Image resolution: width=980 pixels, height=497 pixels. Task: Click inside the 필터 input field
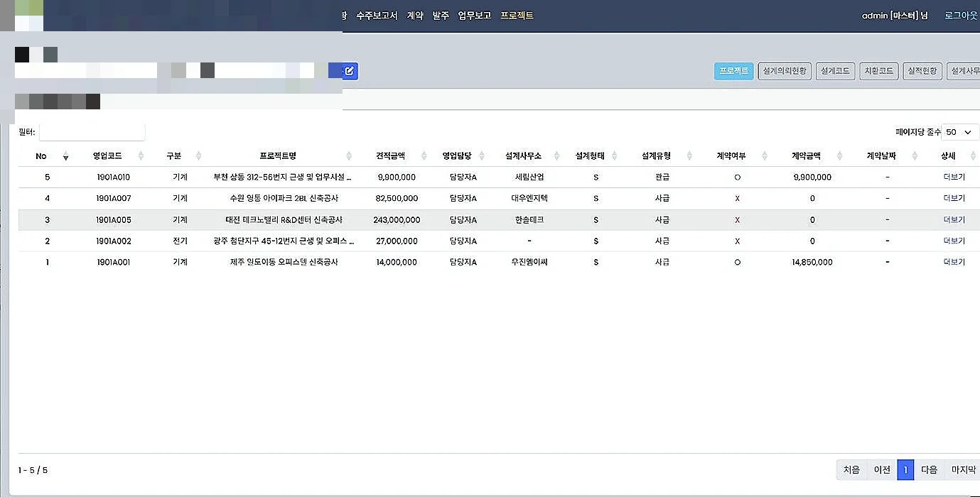92,132
